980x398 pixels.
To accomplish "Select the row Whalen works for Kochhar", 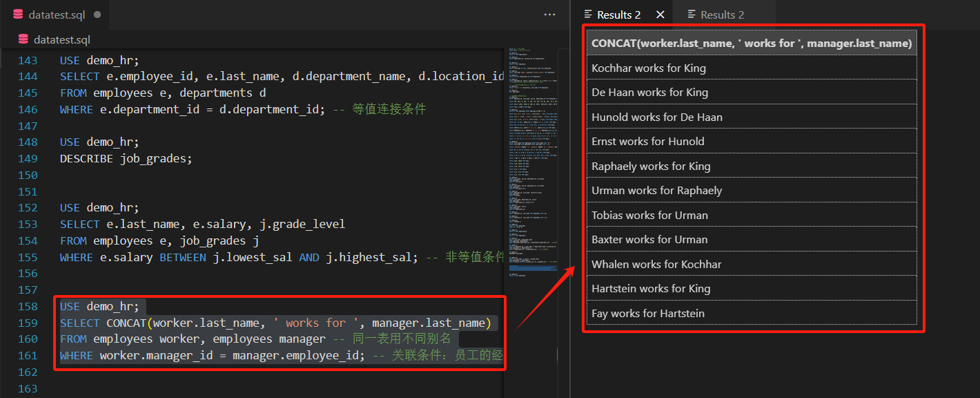I will pyautogui.click(x=752, y=264).
